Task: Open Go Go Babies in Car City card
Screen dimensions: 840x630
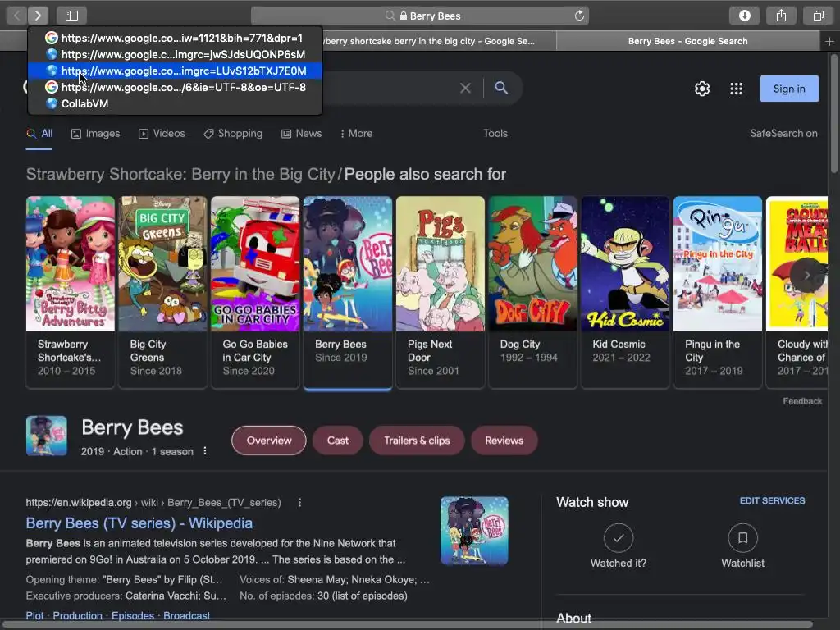Action: tap(255, 292)
